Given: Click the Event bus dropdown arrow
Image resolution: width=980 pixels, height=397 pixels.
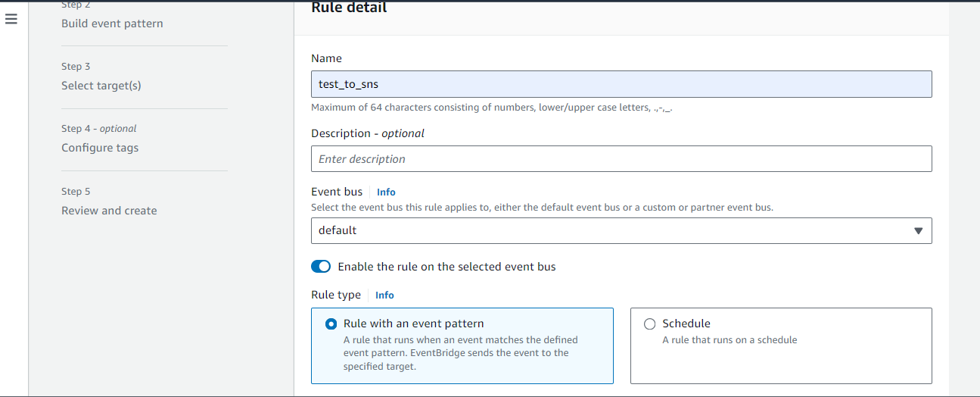Looking at the screenshot, I should [919, 231].
